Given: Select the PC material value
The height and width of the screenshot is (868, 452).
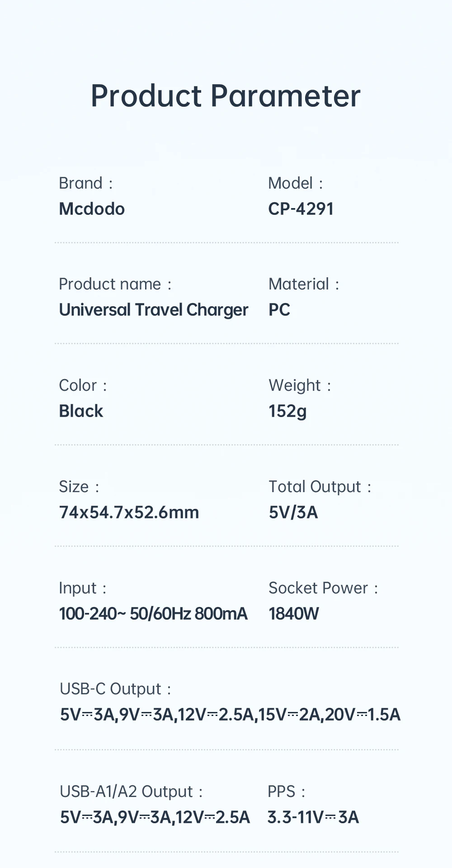Looking at the screenshot, I should coord(279,310).
